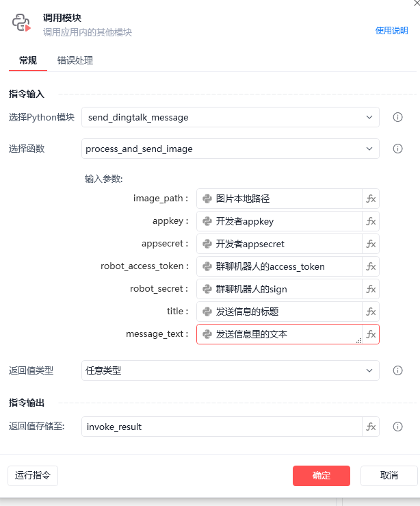Click into the message_text input field
The image size is (420, 506).
(x=280, y=334)
